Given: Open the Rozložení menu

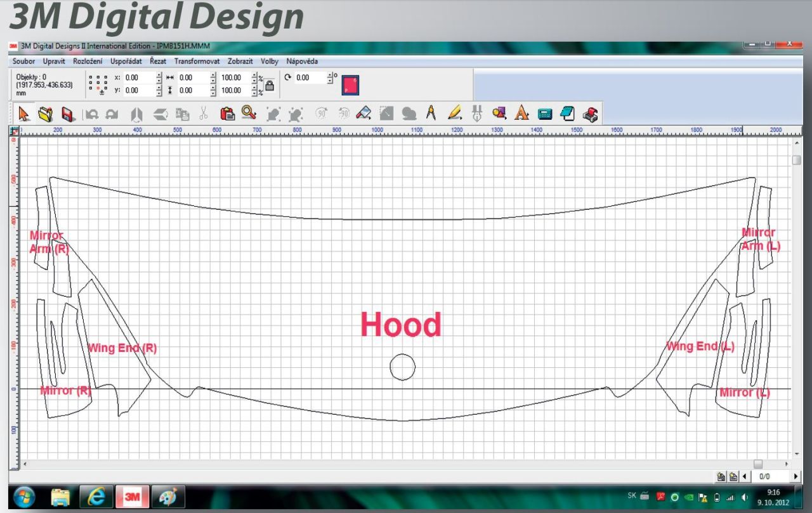Looking at the screenshot, I should (88, 62).
